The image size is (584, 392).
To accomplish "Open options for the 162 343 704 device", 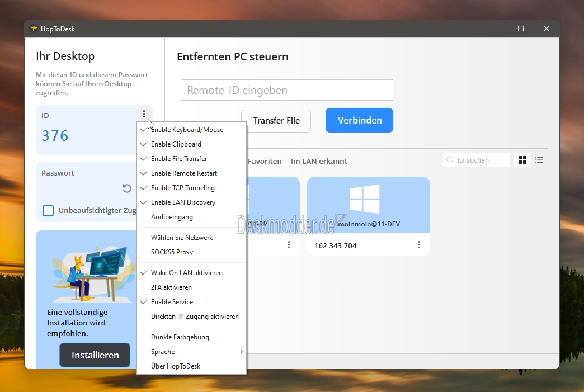I will [419, 244].
